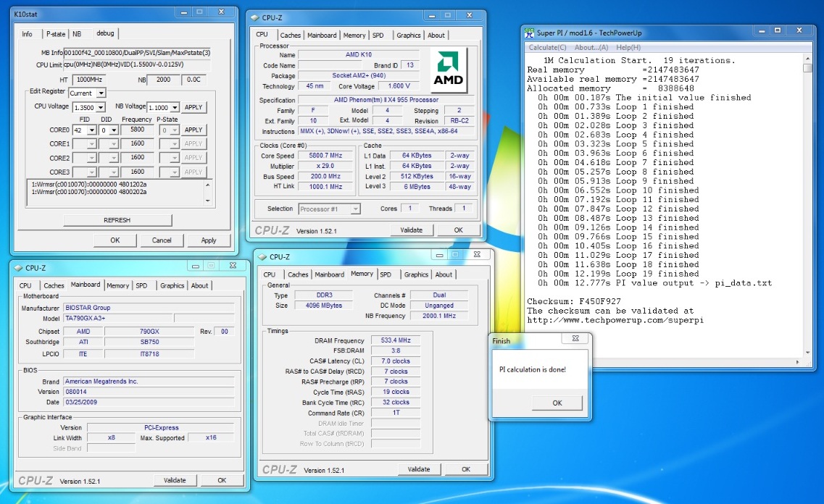Viewport: 824px width, 504px height.
Task: Open the NB Voltage dropdown showing 1.1000
Action: click(175, 107)
